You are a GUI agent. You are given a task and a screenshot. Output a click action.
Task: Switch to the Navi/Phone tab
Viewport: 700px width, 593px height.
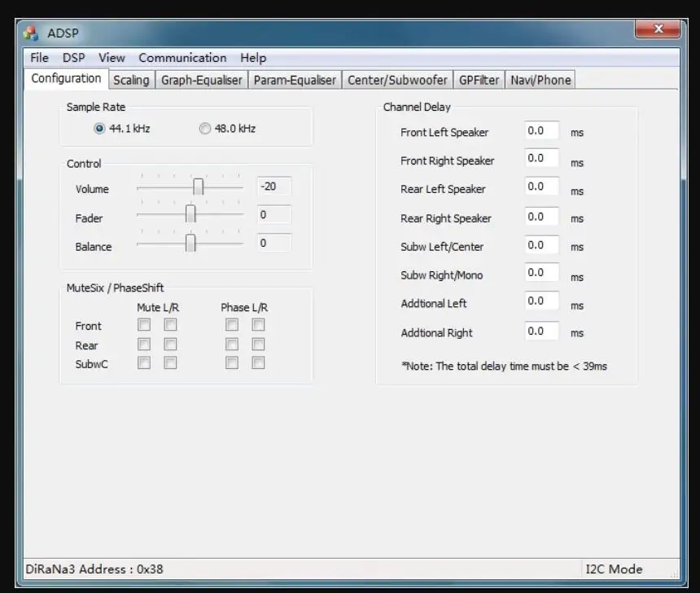[x=540, y=80]
